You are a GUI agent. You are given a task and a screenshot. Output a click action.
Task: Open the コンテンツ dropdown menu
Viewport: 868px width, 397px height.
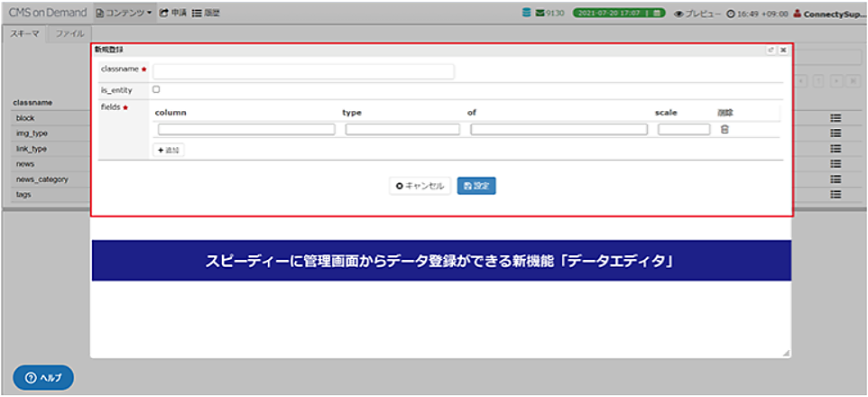124,14
